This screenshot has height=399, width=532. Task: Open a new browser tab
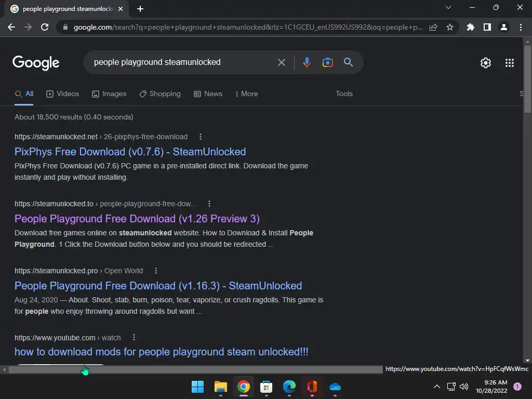pyautogui.click(x=140, y=9)
